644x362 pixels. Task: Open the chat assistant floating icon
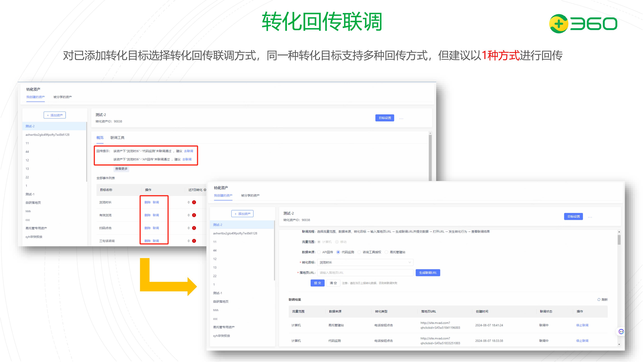[x=621, y=332]
